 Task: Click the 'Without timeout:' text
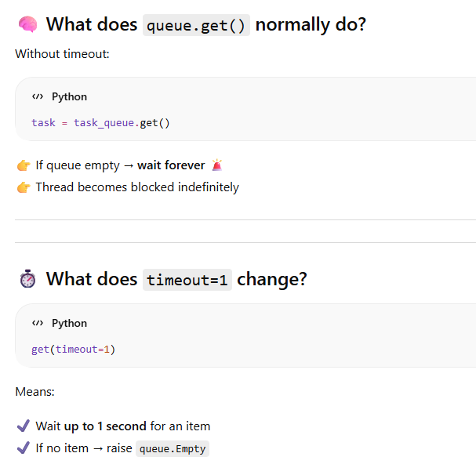[x=62, y=54]
